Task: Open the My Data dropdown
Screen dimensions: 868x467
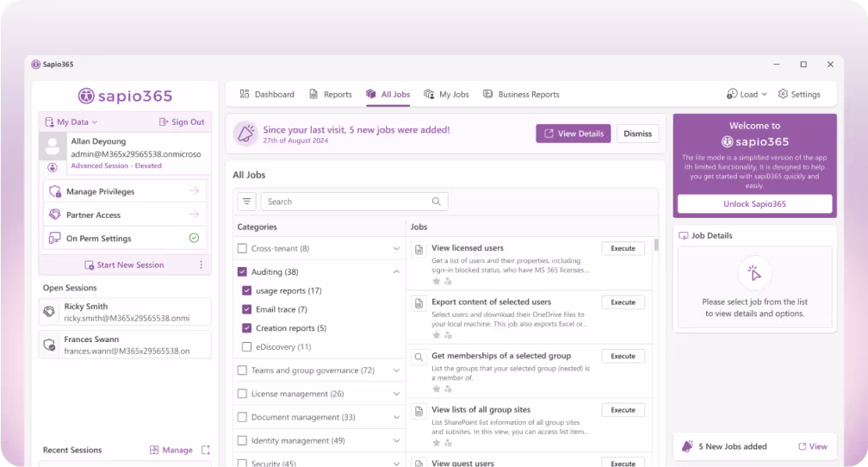Action: click(x=71, y=121)
